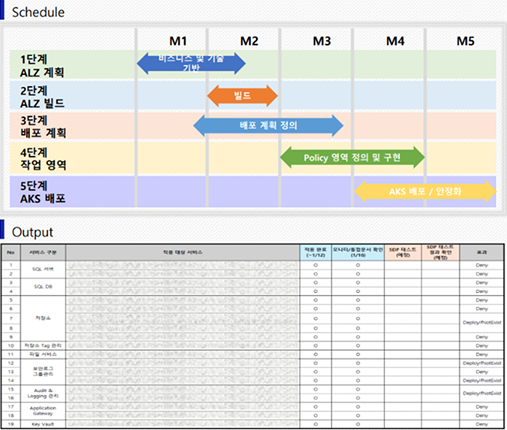Click the 'SDP 테스트' column header

pyautogui.click(x=403, y=252)
